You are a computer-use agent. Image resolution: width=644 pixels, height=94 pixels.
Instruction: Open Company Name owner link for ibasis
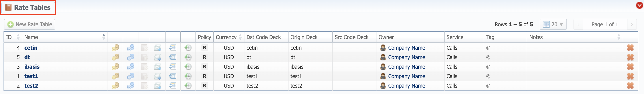click(x=406, y=66)
